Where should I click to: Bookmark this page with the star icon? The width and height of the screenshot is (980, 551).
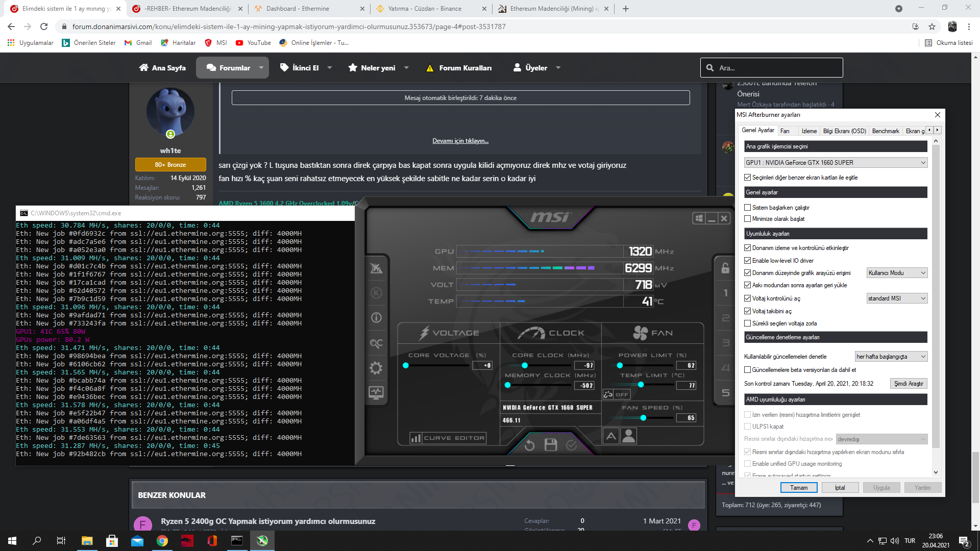[x=932, y=27]
